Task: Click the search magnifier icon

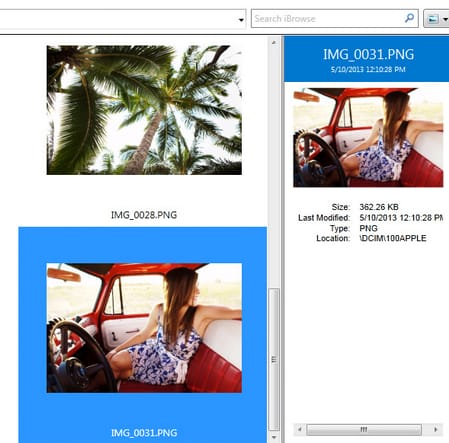Action: coord(409,18)
